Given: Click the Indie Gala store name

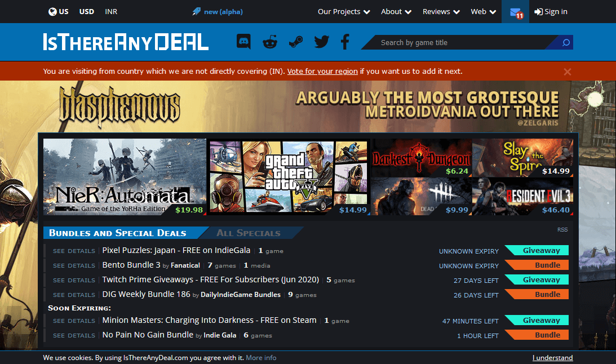Looking at the screenshot, I should click(220, 335).
